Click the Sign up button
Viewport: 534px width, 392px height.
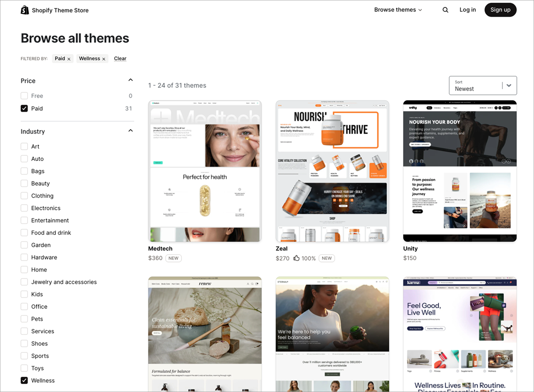[500, 10]
